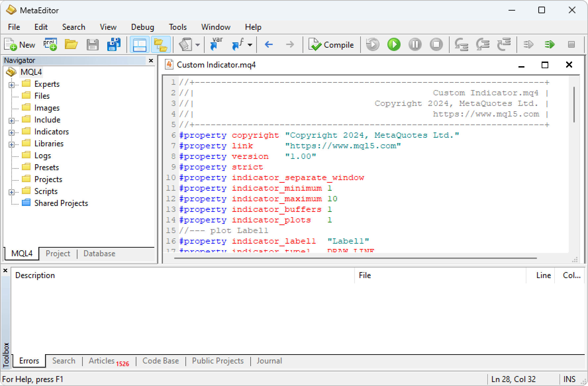Image resolution: width=588 pixels, height=386 pixels.
Task: Select the MQL4 root tree item
Action: tap(31, 72)
